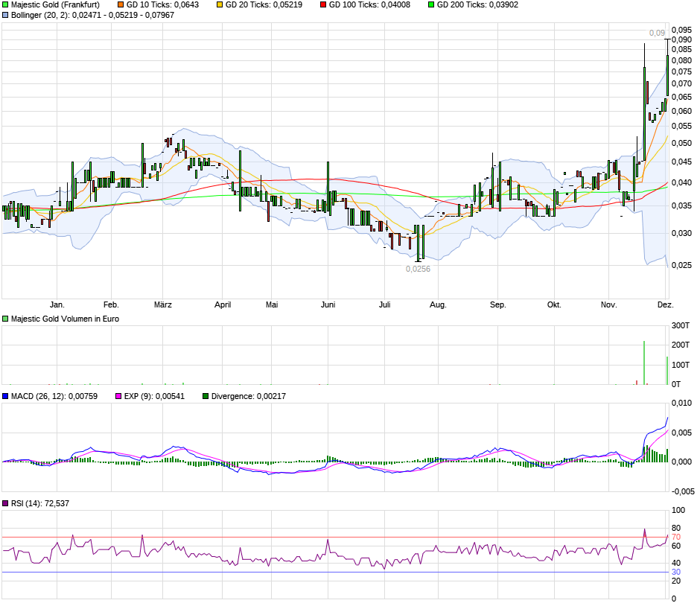Click the 'Okt.' month axis label
Image resolution: width=700 pixels, height=606 pixels.
(554, 304)
